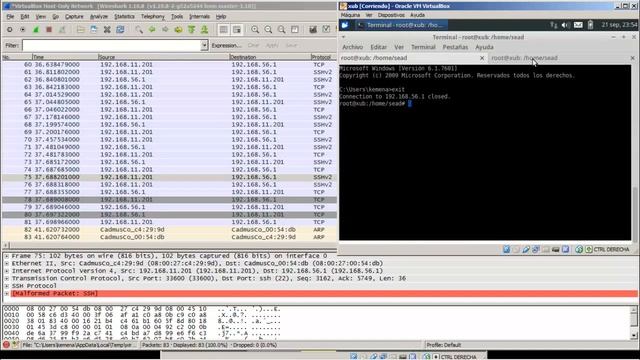Click into the display Filter input field

[111, 45]
